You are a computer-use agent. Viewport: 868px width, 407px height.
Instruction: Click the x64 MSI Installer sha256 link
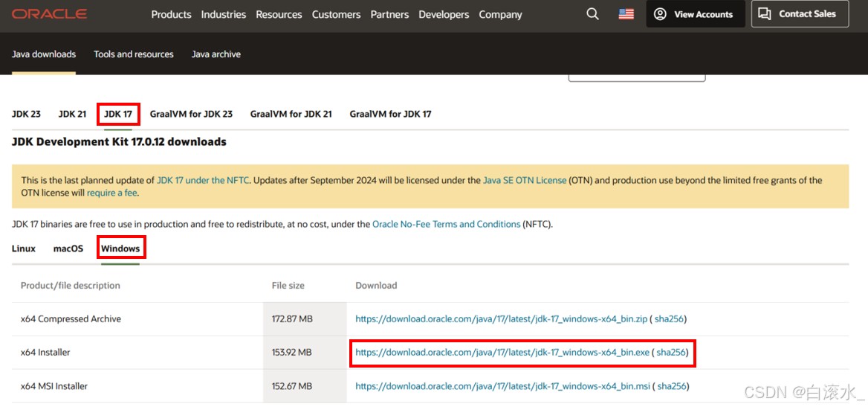671,386
